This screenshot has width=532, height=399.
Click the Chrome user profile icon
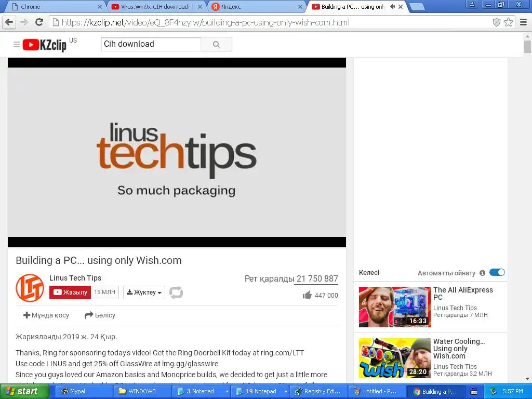coord(472,4)
